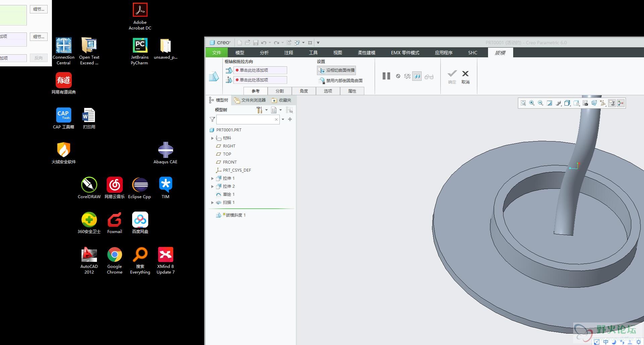
Task: Expand the 材料 materials node
Action: pos(212,138)
